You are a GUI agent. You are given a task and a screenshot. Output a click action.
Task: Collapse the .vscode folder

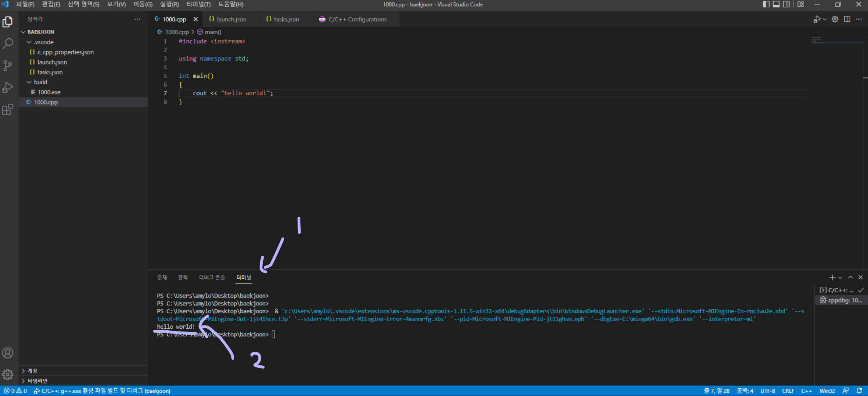coord(83,42)
